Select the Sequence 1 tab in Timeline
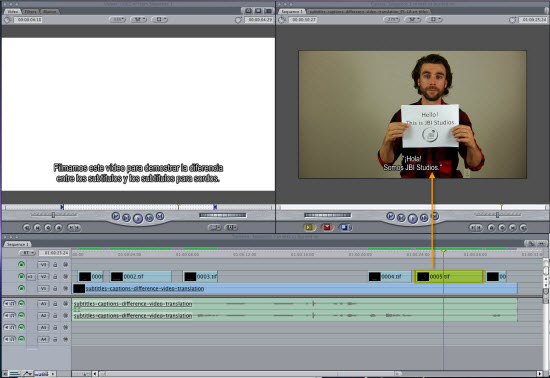 17,244
